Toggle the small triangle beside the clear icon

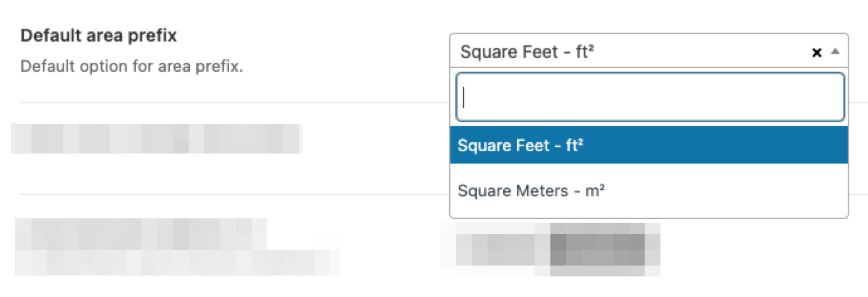tap(835, 52)
